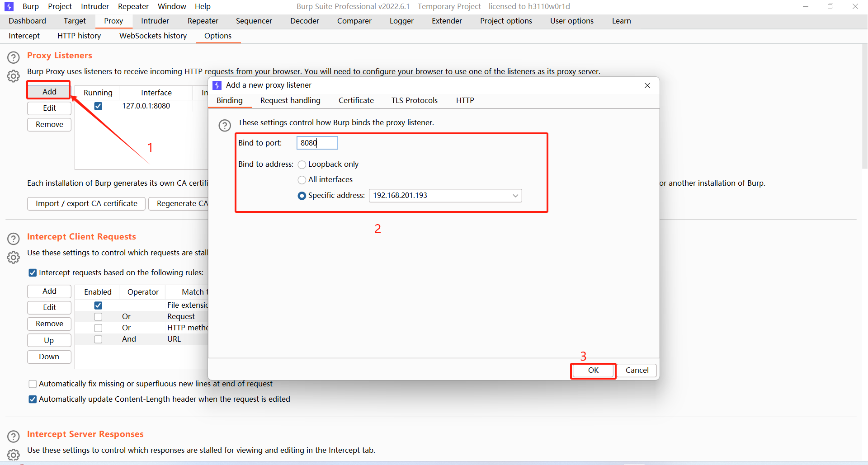The image size is (868, 465).
Task: Open the Project menu
Action: click(x=60, y=6)
